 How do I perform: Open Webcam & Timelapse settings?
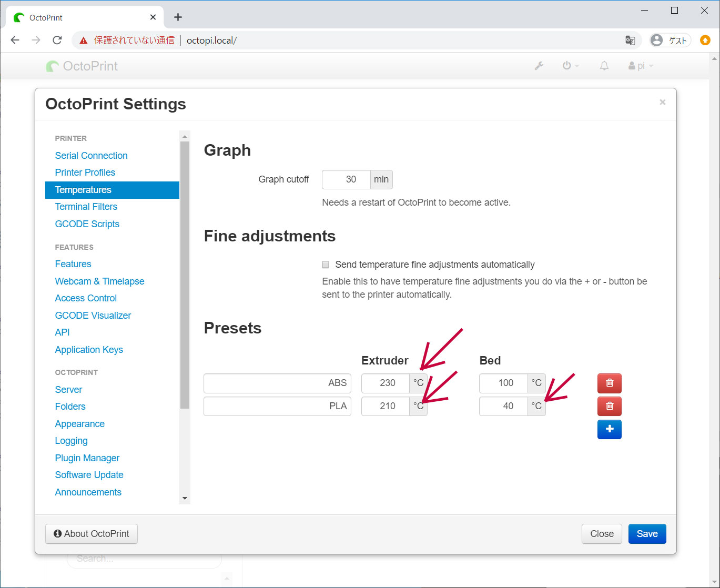point(99,281)
